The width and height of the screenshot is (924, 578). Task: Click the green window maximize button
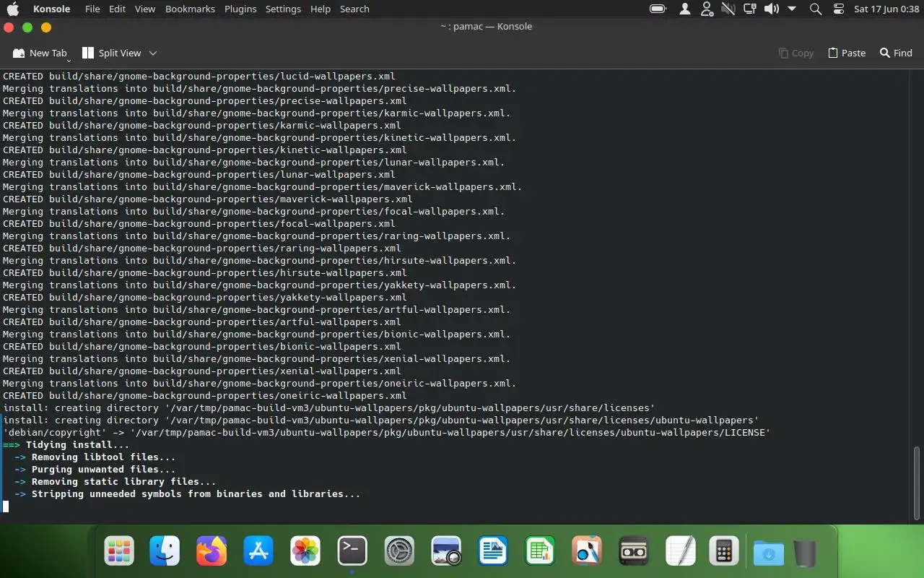pos(27,27)
